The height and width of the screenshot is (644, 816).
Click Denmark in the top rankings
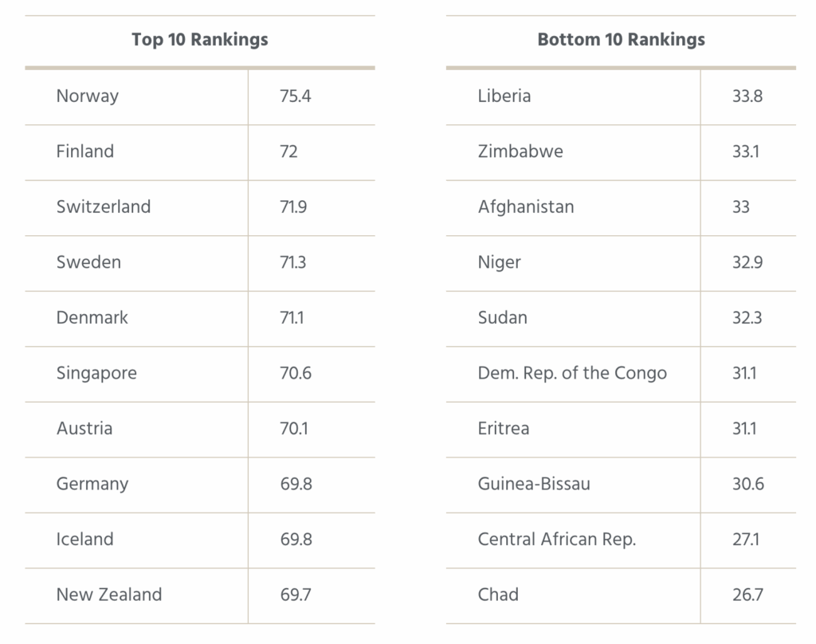pos(92,317)
